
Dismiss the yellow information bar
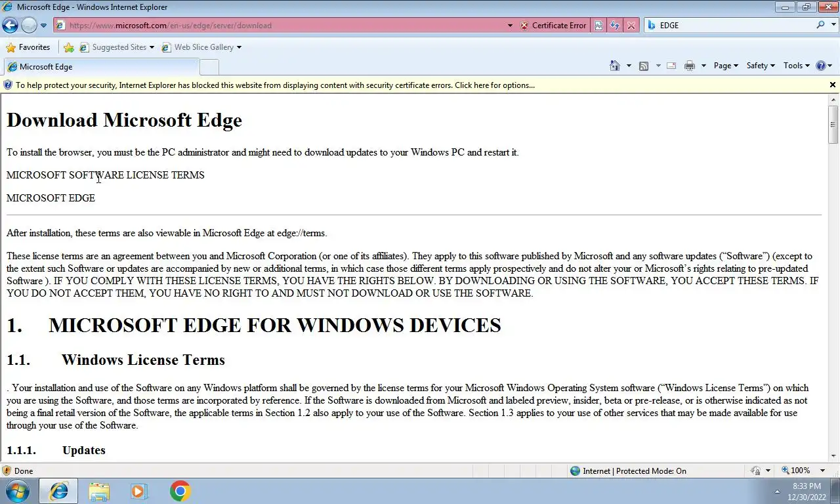coord(833,85)
